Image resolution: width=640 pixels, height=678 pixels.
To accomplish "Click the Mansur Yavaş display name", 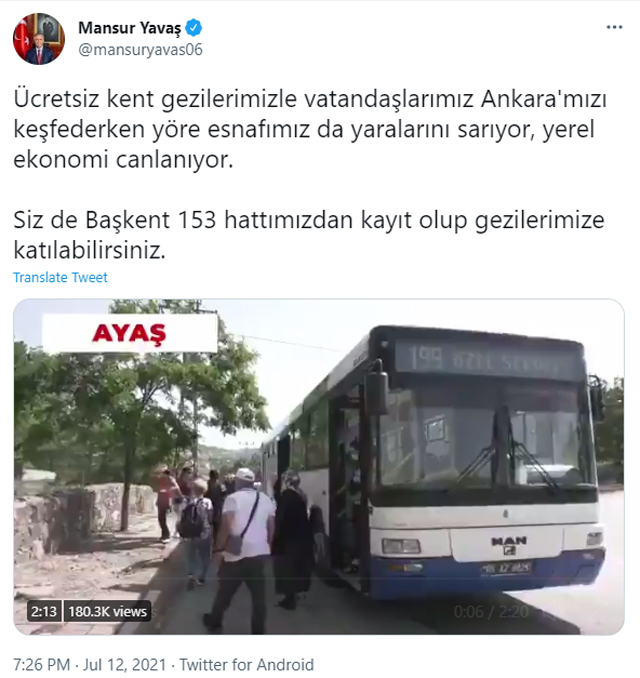I will pos(129,28).
